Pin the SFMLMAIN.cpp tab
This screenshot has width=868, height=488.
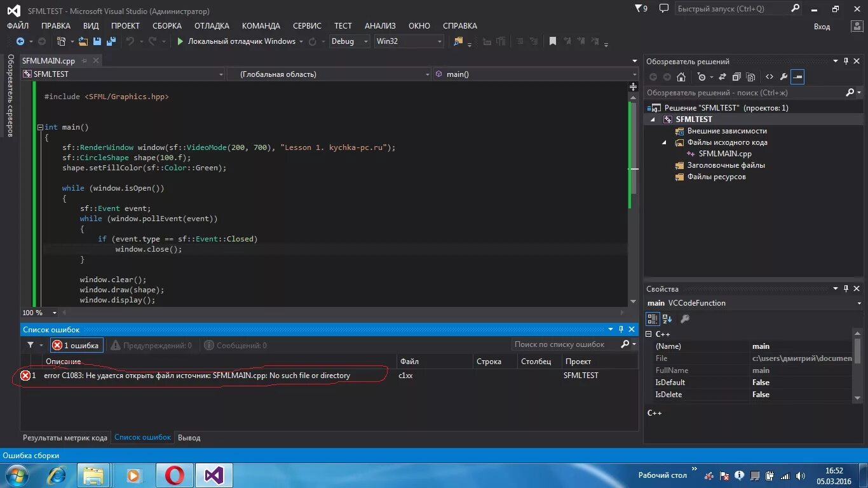[x=84, y=60]
